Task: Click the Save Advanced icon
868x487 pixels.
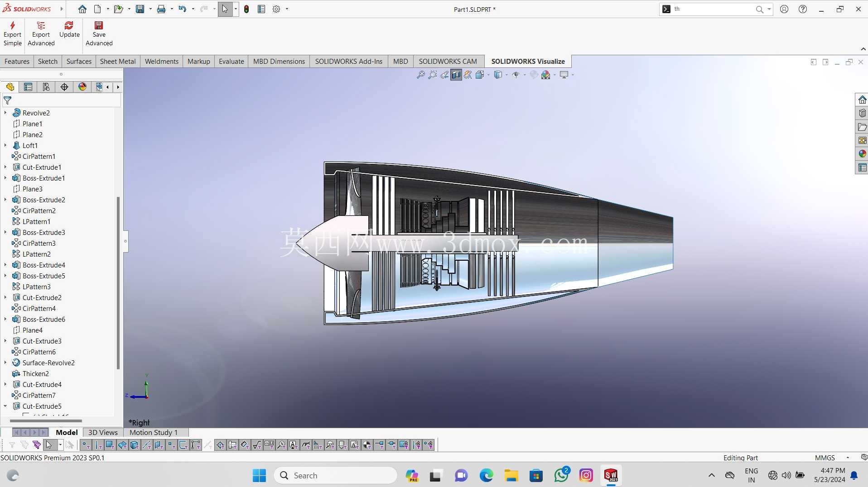Action: [99, 25]
